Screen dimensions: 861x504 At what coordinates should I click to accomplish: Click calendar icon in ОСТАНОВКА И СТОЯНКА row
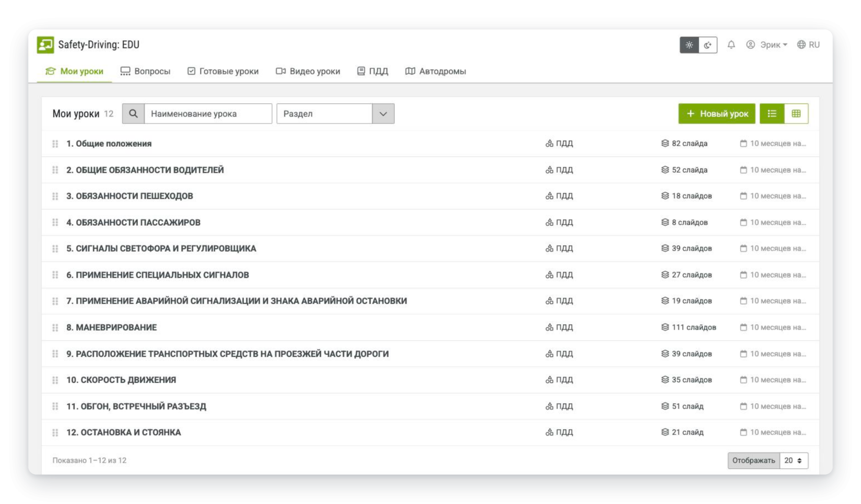point(743,432)
